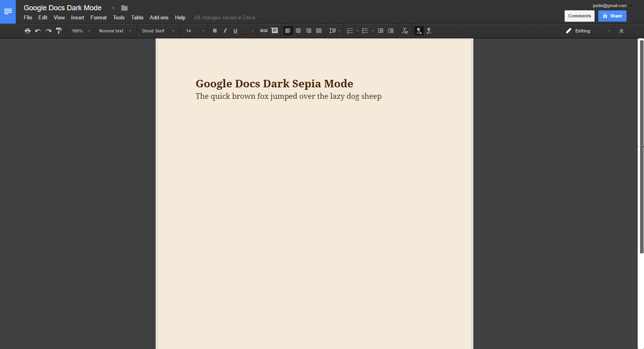Click the heading 'Google Docs Dark Sepia Mode'
The width and height of the screenshot is (644, 349).
[274, 84]
